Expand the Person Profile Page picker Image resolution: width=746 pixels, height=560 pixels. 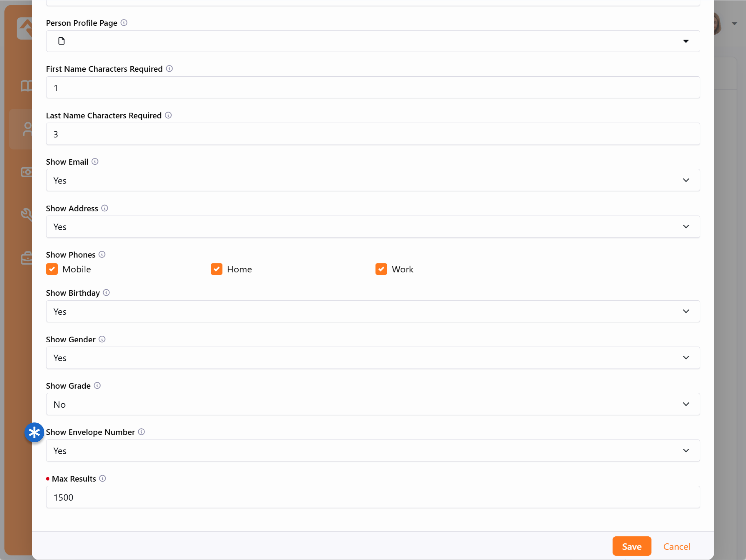tap(685, 41)
